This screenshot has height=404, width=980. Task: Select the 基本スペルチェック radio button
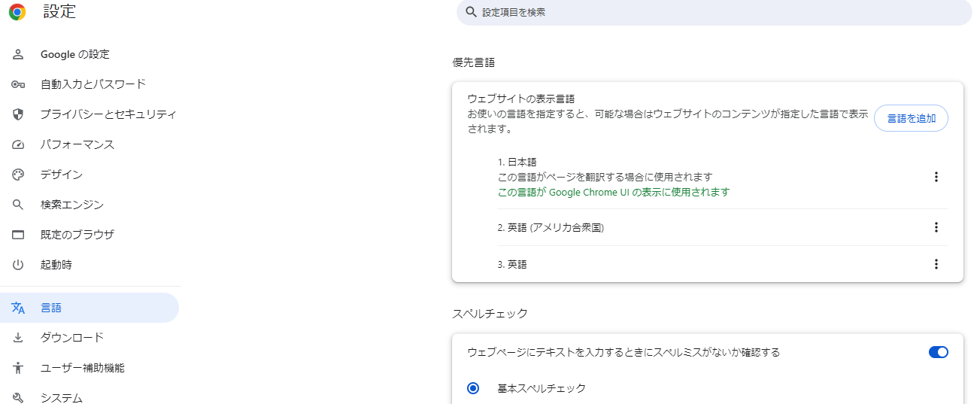473,388
